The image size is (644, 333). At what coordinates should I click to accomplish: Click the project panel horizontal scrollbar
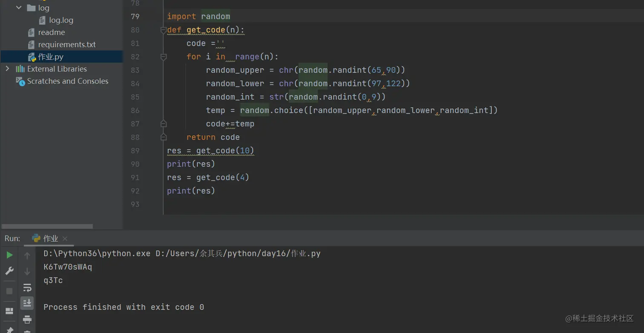pos(47,226)
